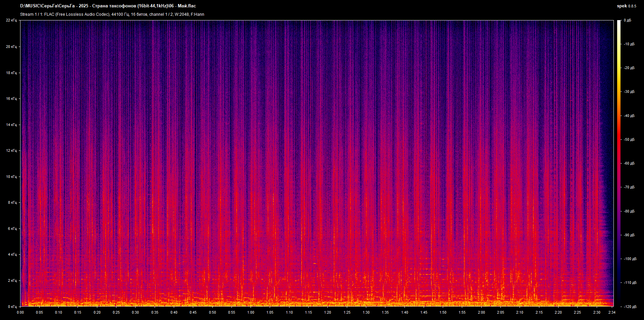Click the -40 дБ level scale label
Viewport: 644px width, 320px height.
coord(629,116)
